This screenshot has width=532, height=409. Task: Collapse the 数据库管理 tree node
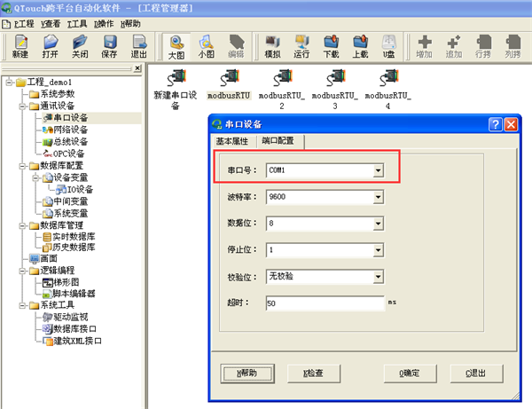[23, 225]
